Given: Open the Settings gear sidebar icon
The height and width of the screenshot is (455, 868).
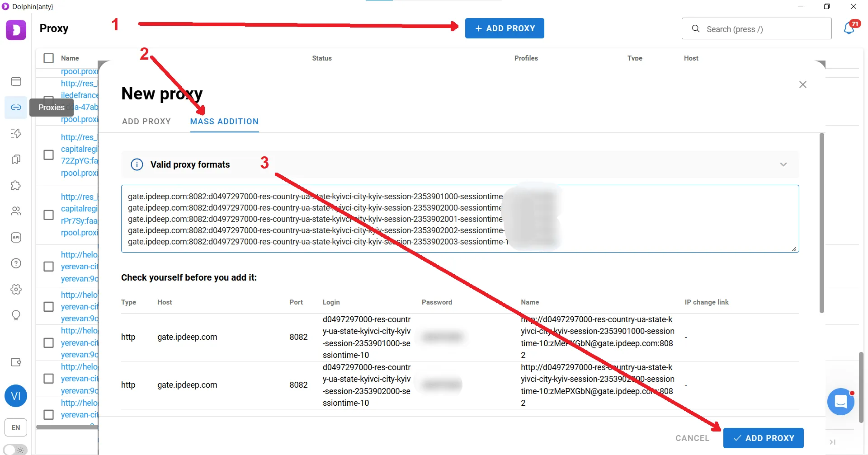Looking at the screenshot, I should [x=16, y=289].
